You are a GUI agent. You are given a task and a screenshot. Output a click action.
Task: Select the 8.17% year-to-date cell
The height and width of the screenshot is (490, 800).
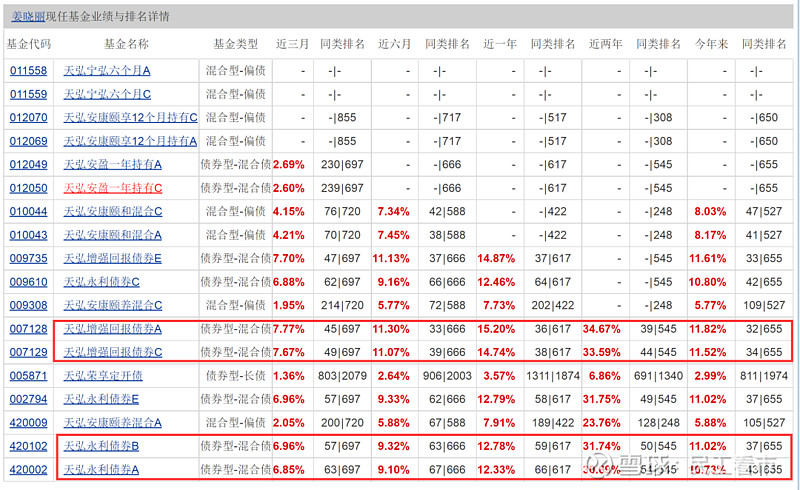710,235
